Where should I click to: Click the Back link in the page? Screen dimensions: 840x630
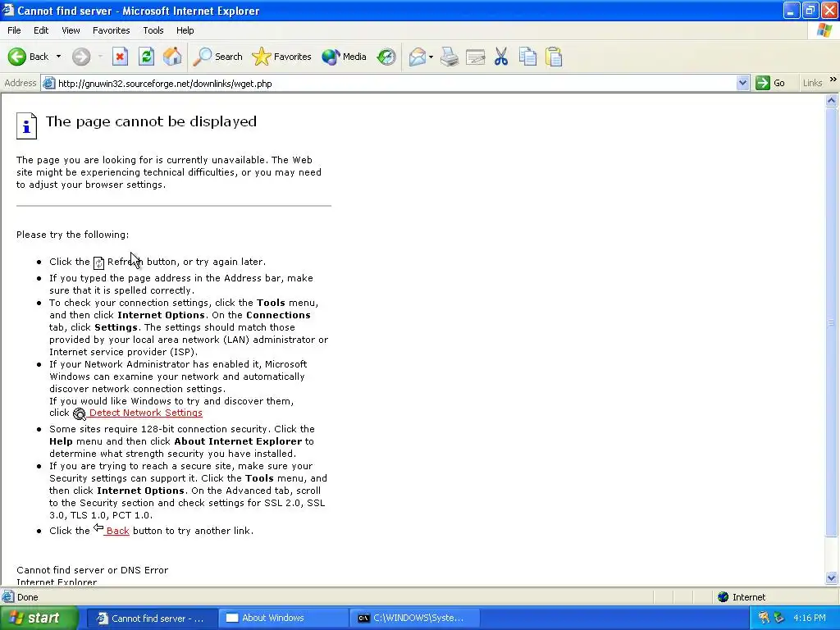pos(117,531)
